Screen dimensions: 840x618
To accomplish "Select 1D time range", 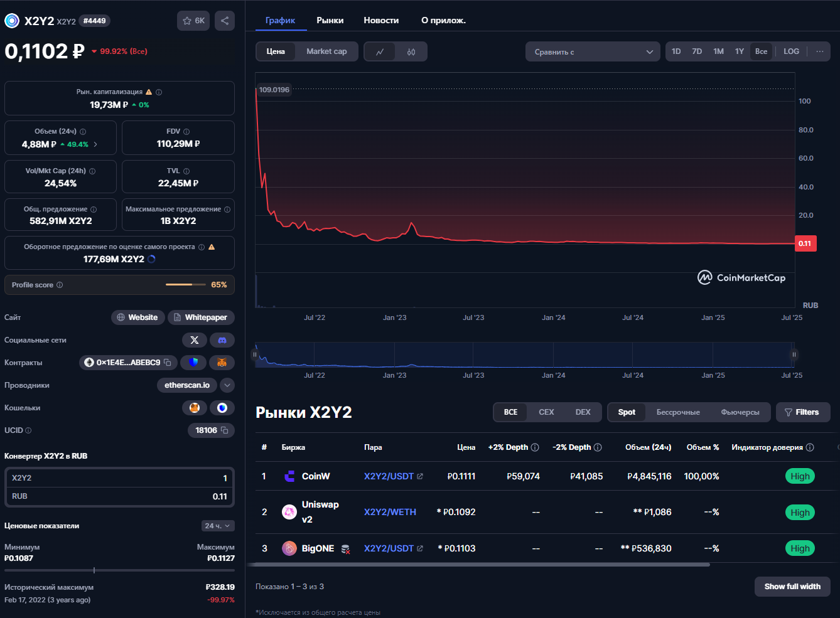I will [x=676, y=51].
